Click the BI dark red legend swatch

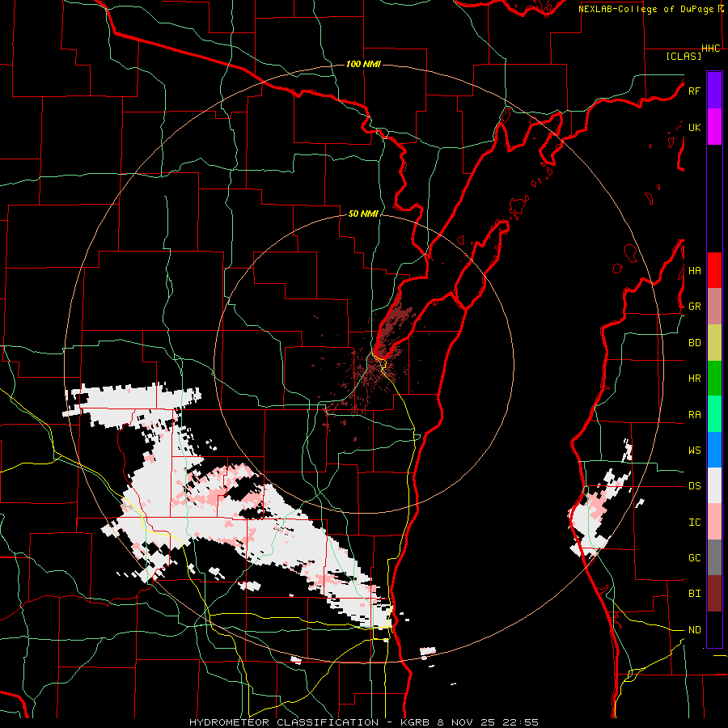(x=714, y=594)
